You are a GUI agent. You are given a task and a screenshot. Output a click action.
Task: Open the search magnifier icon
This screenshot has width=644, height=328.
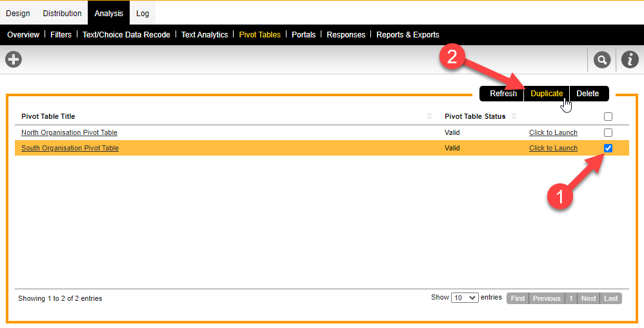pyautogui.click(x=601, y=60)
